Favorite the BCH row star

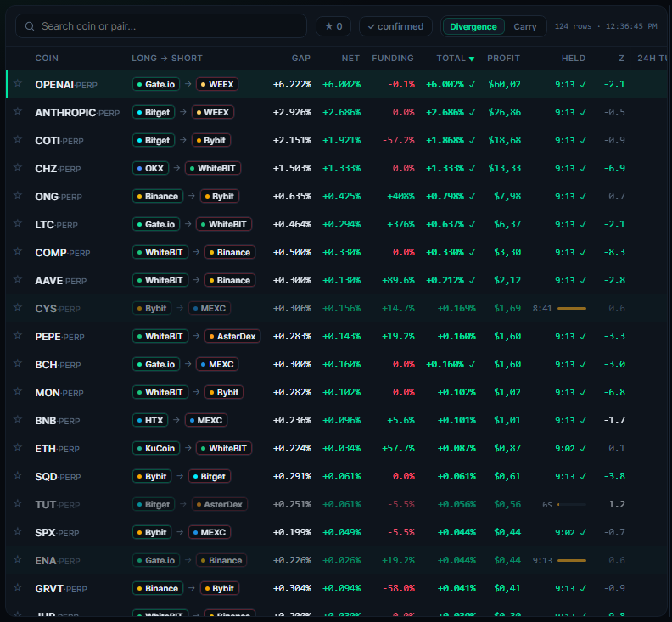click(18, 363)
